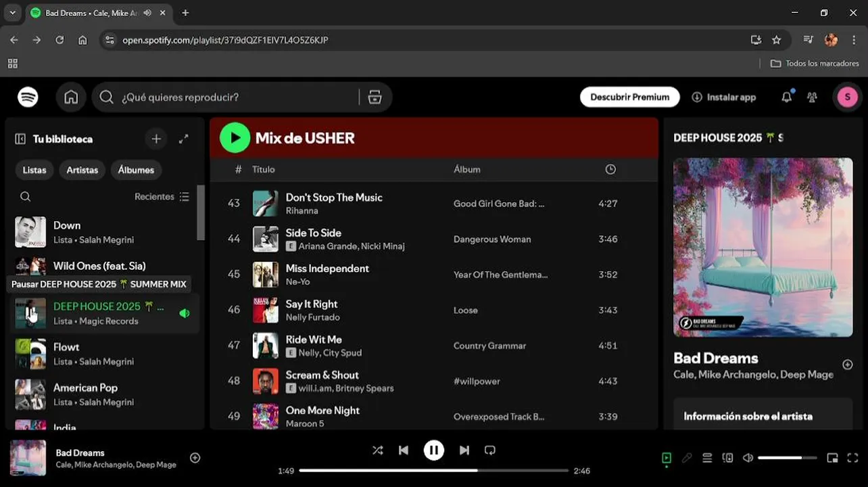
Task: Open Todos los marcadores folder
Action: point(815,63)
